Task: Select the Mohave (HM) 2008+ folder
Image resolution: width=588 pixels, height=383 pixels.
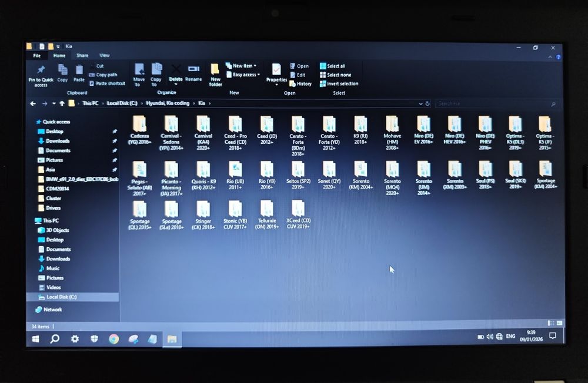Action: click(x=392, y=133)
